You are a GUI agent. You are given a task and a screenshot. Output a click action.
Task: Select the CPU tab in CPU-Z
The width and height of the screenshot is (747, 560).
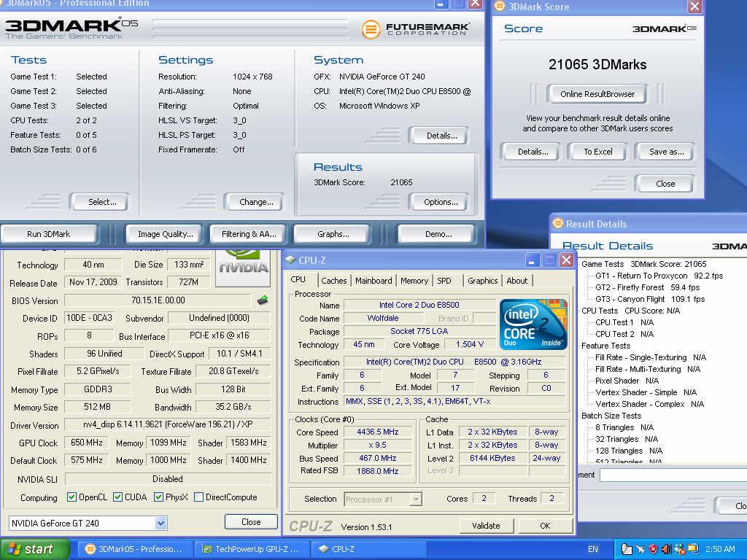[298, 279]
